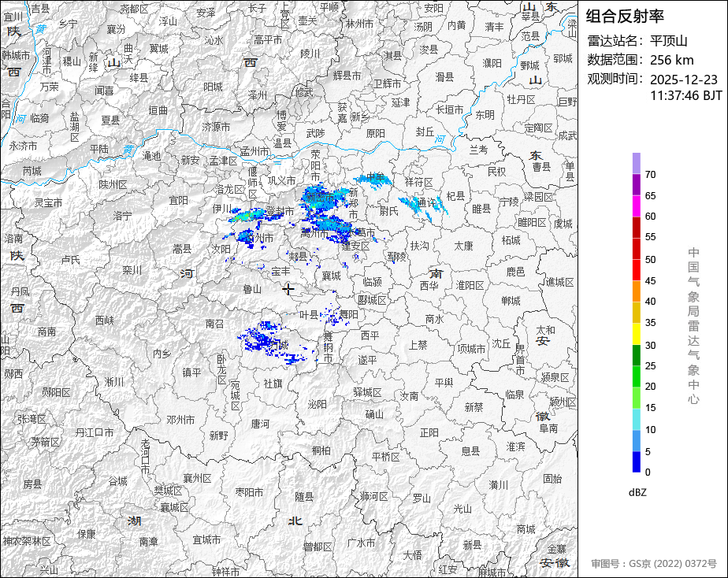Click the 驿城区 label
The width and height of the screenshot is (728, 578).
click(x=367, y=392)
